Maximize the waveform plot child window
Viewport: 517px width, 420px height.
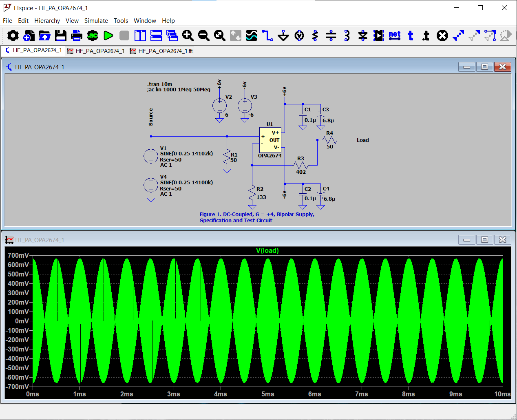click(484, 240)
